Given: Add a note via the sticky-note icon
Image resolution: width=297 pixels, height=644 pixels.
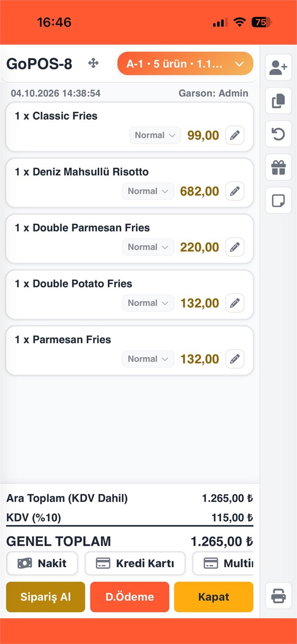Looking at the screenshot, I should click(278, 201).
